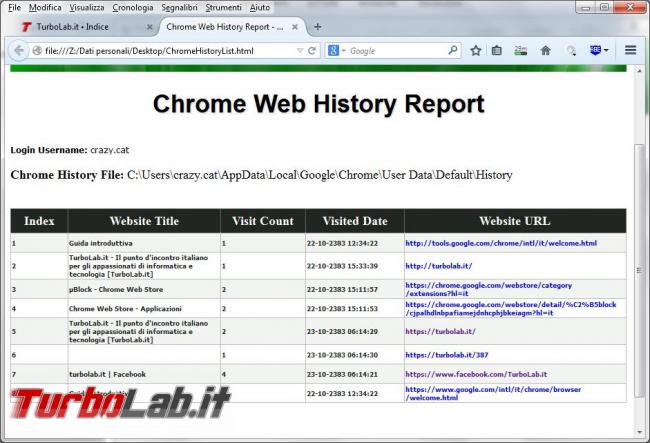Open the URL history dropdown arrow
This screenshot has height=443, width=650.
[x=300, y=51]
